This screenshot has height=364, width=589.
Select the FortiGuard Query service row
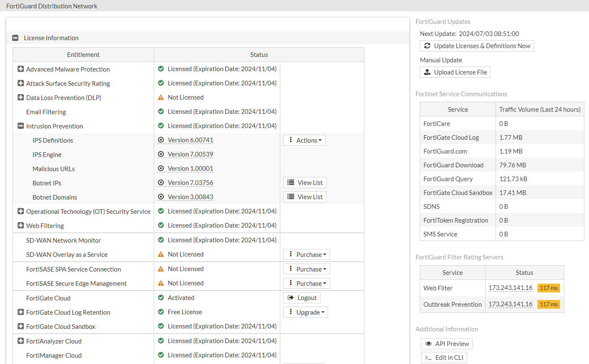[502, 179]
